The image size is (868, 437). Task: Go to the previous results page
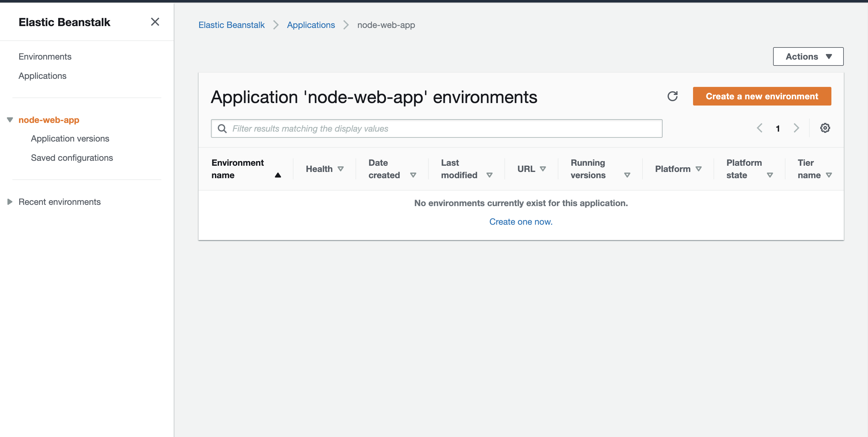(x=759, y=128)
